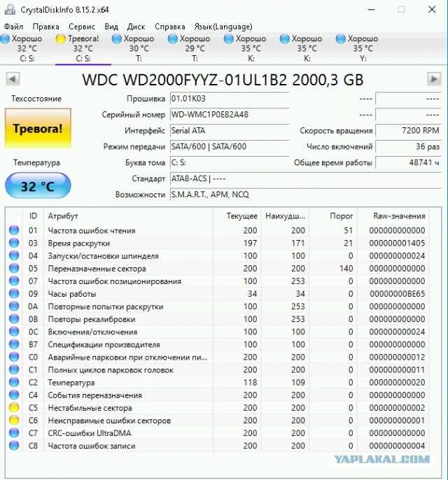The width and height of the screenshot is (448, 480).
Task: Select row Частота ошибок чтения
Action: [217, 230]
